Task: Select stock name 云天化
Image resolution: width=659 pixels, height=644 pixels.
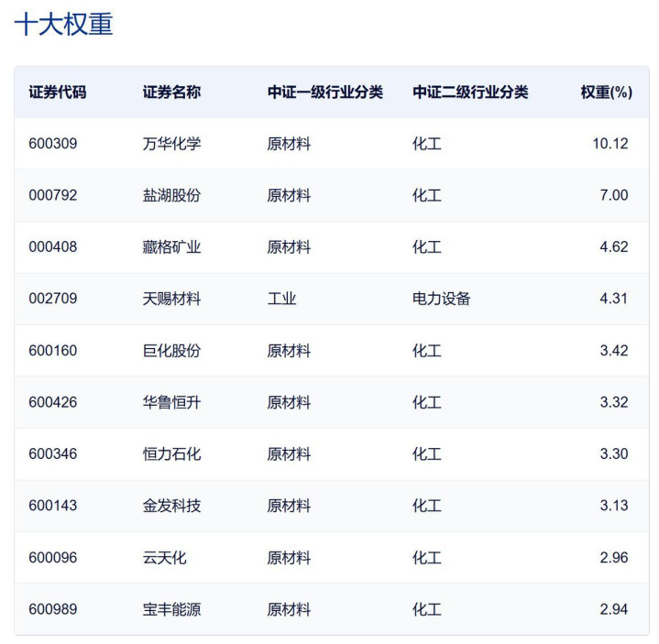Action: (x=164, y=558)
